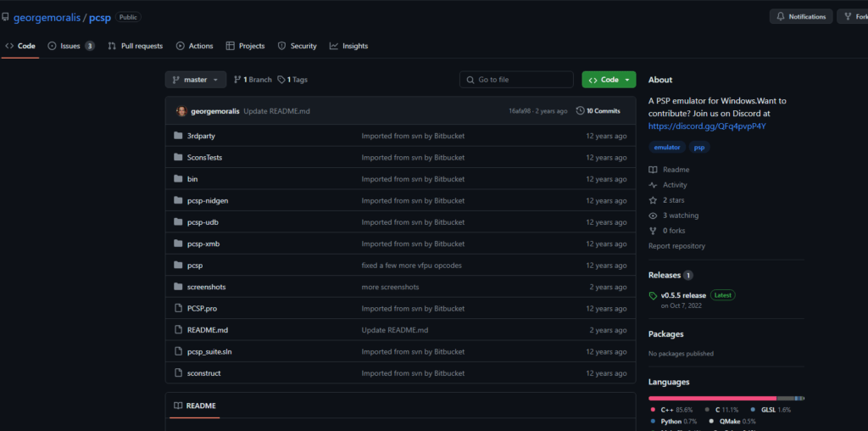Open the pcsp-nidgen folder
Screen dimensions: 868x431
pyautogui.click(x=208, y=200)
